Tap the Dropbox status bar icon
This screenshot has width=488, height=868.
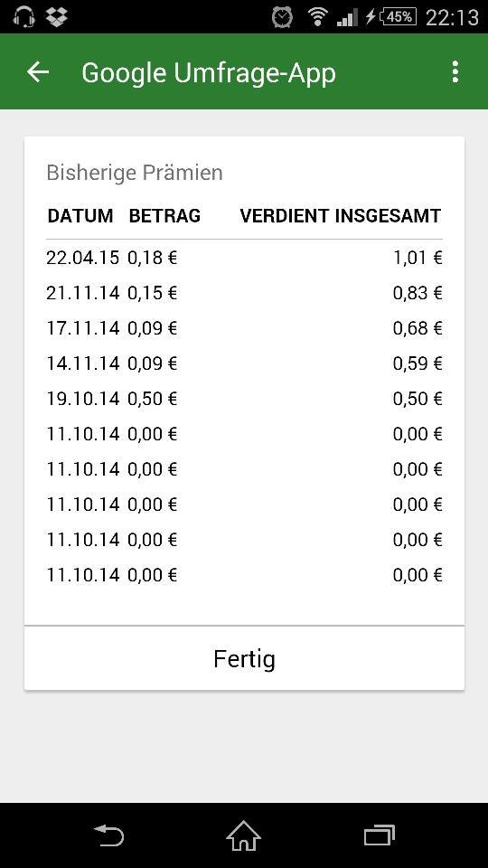pos(56,16)
